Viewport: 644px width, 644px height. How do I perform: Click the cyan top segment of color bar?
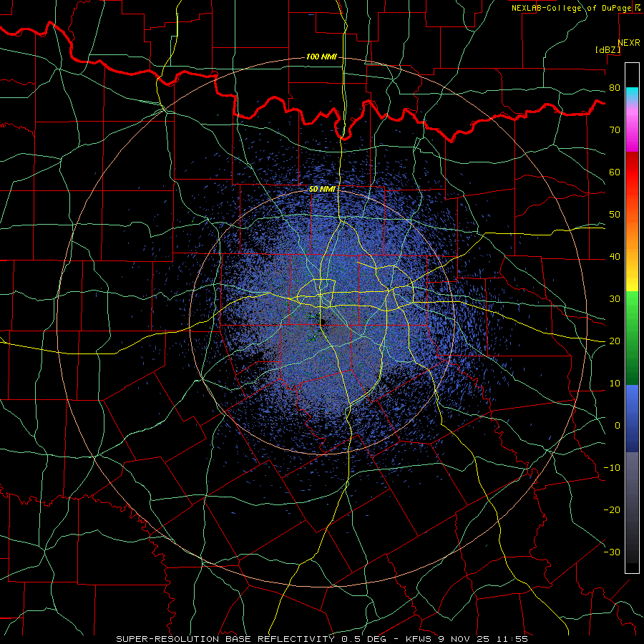tap(632, 94)
